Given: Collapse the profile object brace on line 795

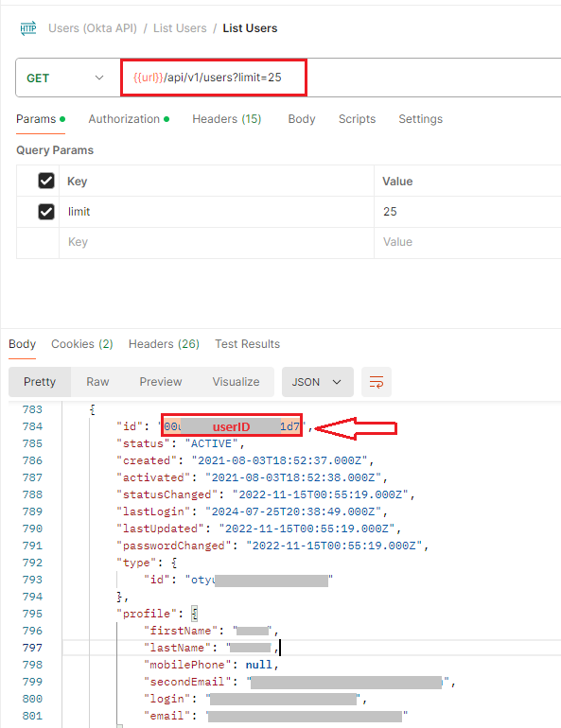Looking at the screenshot, I should [x=195, y=614].
